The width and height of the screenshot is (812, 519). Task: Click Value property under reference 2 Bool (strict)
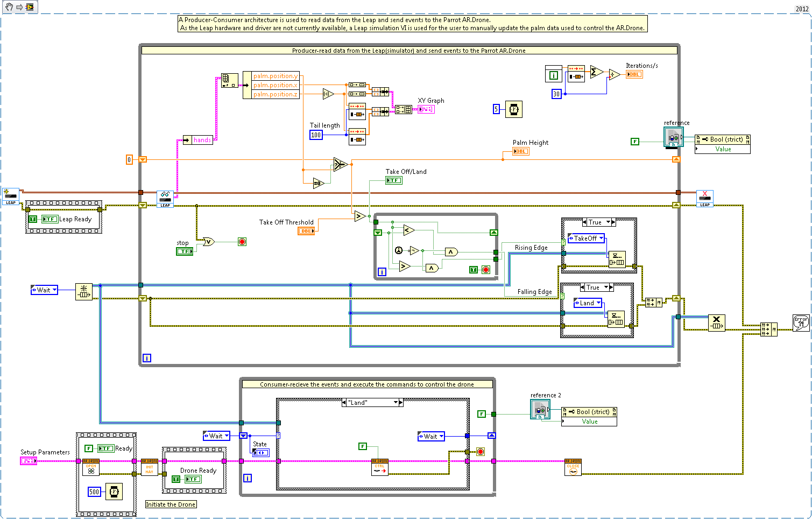click(x=589, y=422)
